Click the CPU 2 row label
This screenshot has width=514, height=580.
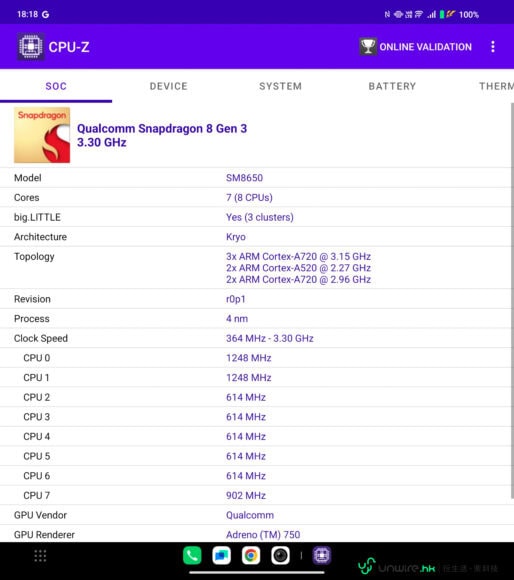37,397
